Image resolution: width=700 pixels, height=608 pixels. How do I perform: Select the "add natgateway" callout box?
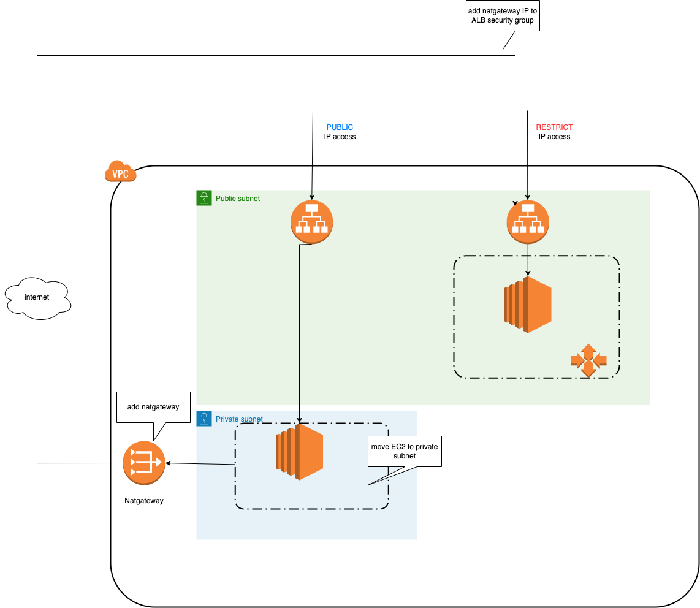click(153, 407)
